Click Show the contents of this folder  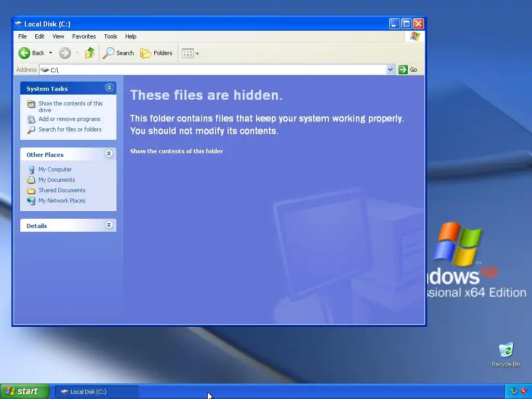pyautogui.click(x=177, y=151)
